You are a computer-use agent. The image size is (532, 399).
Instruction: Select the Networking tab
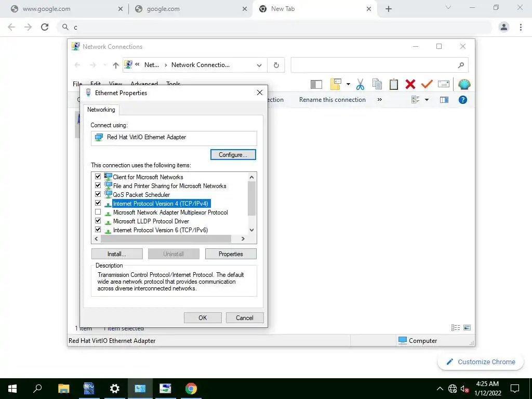point(101,110)
